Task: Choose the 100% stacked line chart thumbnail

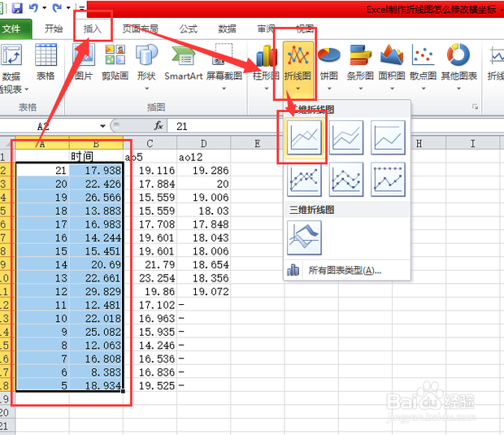Action: coord(388,137)
